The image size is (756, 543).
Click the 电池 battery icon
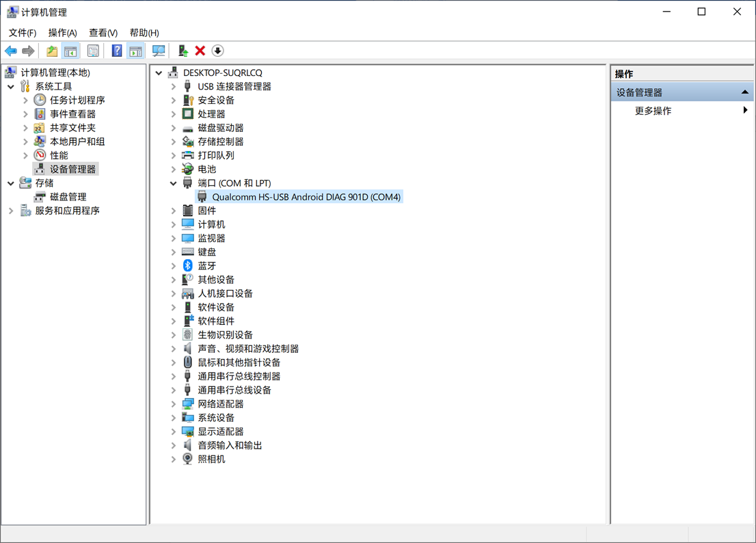pos(187,170)
